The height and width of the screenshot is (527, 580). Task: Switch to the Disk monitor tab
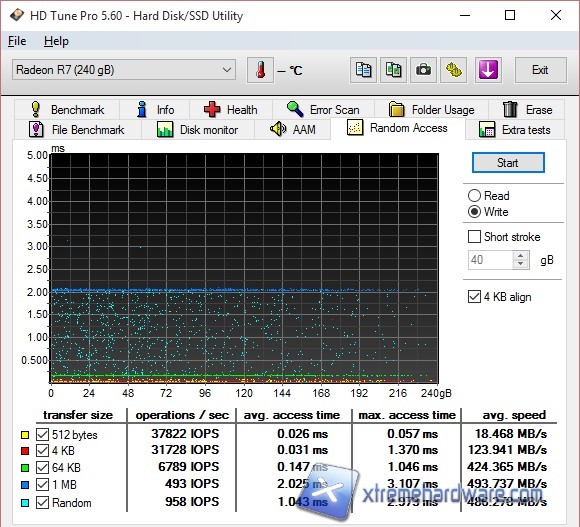click(x=198, y=130)
